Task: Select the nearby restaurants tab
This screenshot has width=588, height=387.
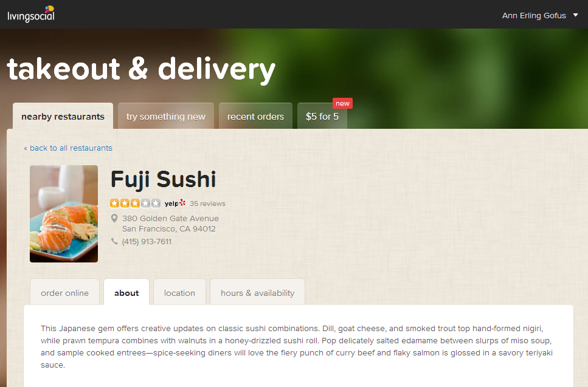Action: 63,116
